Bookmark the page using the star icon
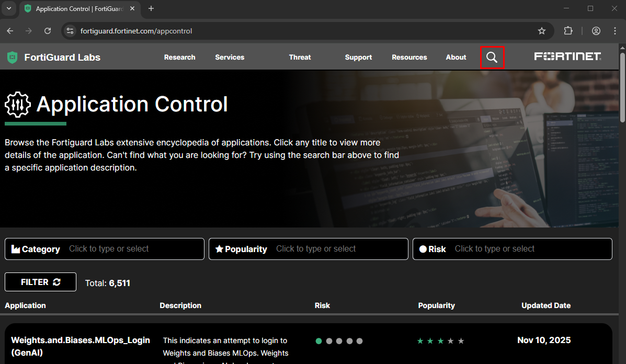This screenshot has height=364, width=626. tap(542, 31)
